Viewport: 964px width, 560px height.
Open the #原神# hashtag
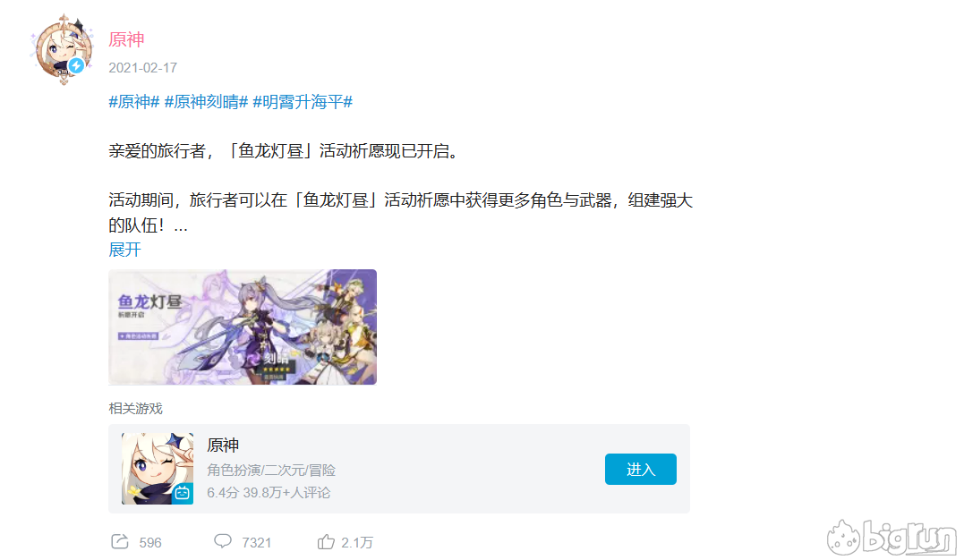click(134, 101)
